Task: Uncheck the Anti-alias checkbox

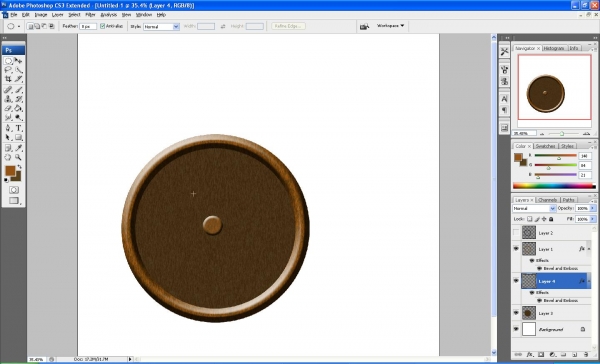Action: (103, 26)
